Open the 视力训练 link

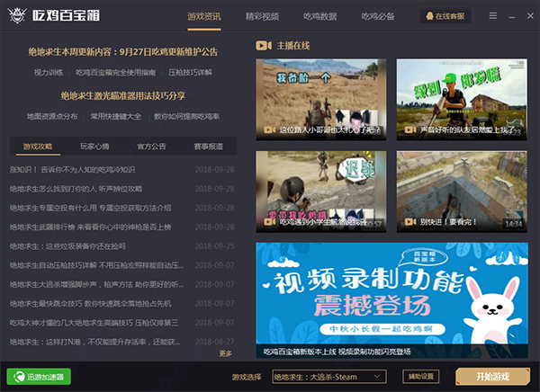[x=49, y=73]
